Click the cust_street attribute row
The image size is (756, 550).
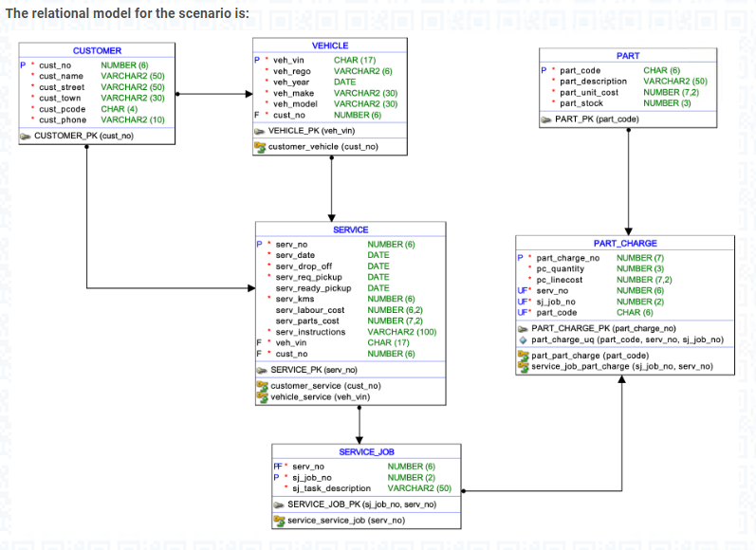tap(97, 87)
